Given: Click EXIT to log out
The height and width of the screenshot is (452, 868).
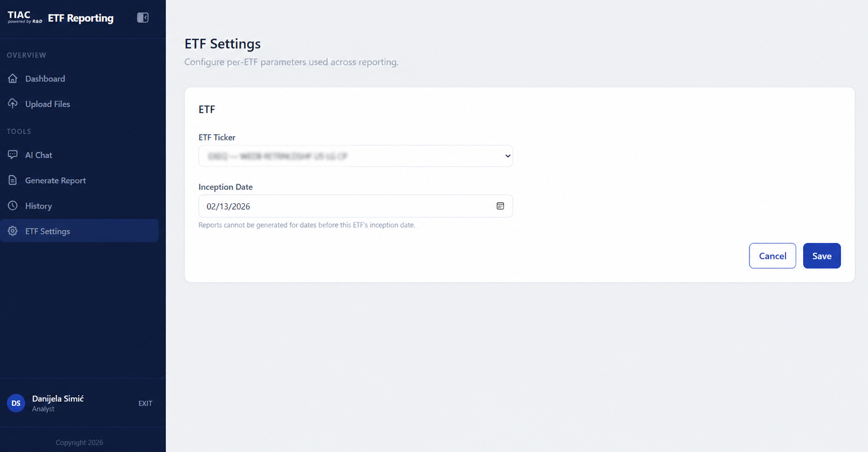Looking at the screenshot, I should tap(145, 404).
